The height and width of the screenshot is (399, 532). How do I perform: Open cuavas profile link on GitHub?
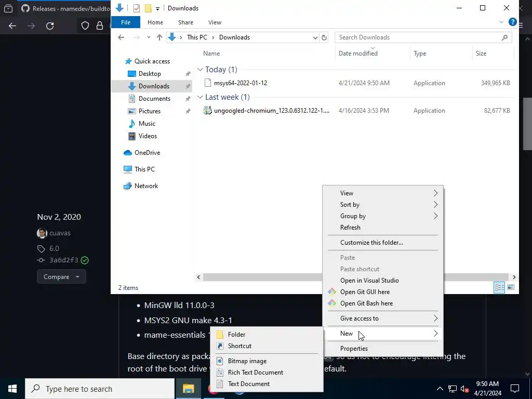(60, 233)
